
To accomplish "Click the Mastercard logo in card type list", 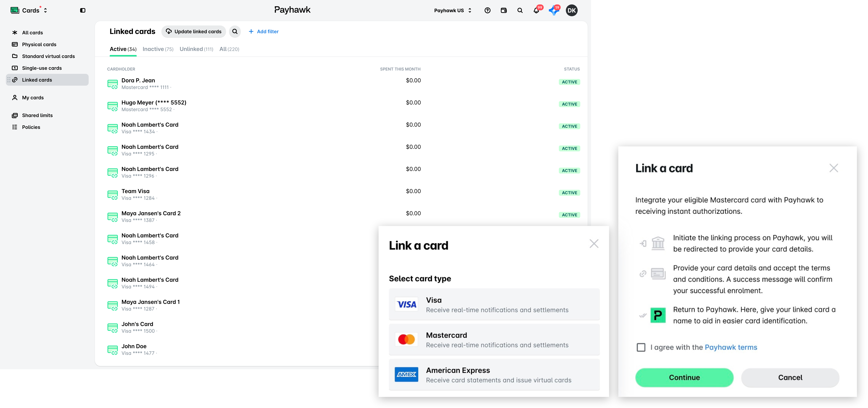I will tap(406, 339).
